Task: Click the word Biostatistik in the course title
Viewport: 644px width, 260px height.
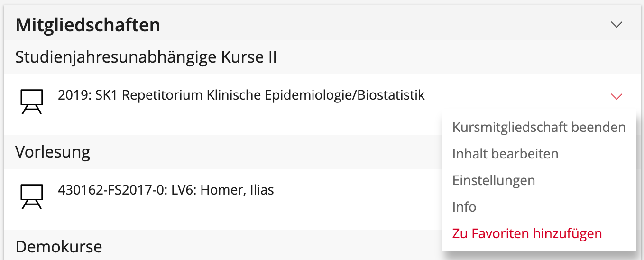Action: pos(391,95)
